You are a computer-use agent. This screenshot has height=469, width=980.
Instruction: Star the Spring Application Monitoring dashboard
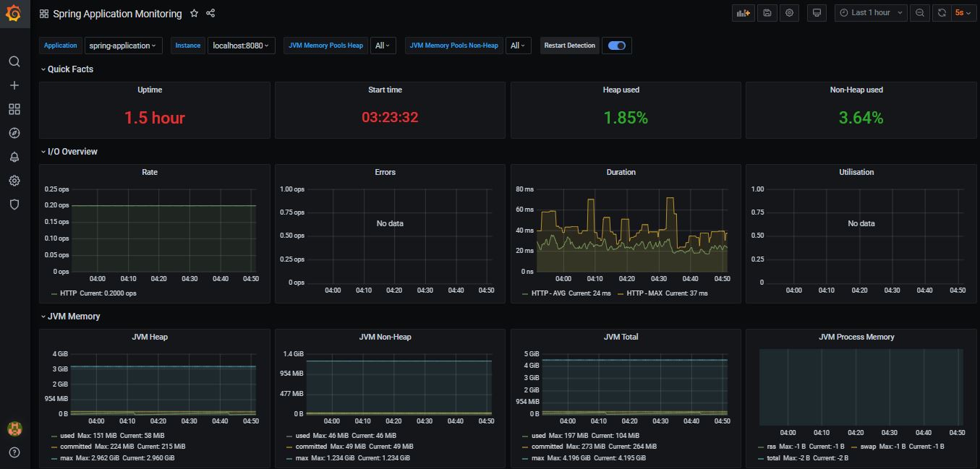[x=194, y=13]
